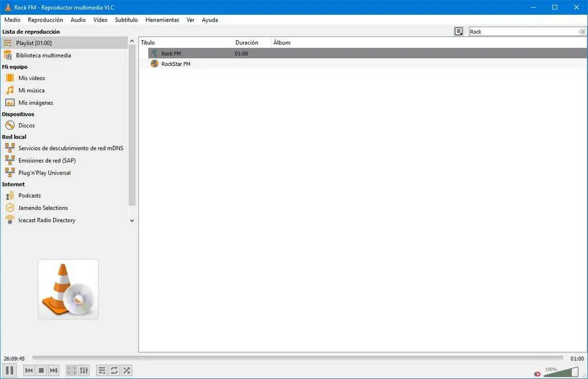Select Mis vídeos folder icon
The width and height of the screenshot is (588, 379).
[10, 78]
